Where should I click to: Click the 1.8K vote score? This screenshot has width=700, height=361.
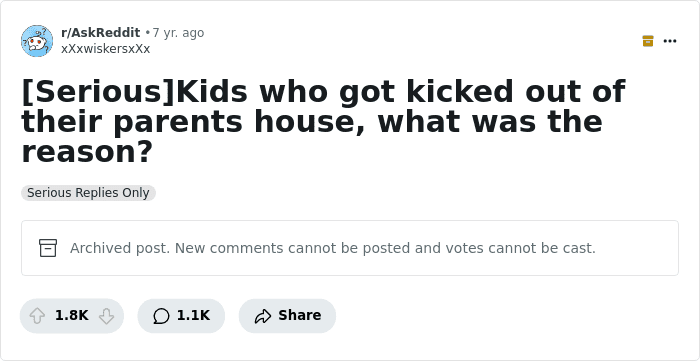click(71, 315)
